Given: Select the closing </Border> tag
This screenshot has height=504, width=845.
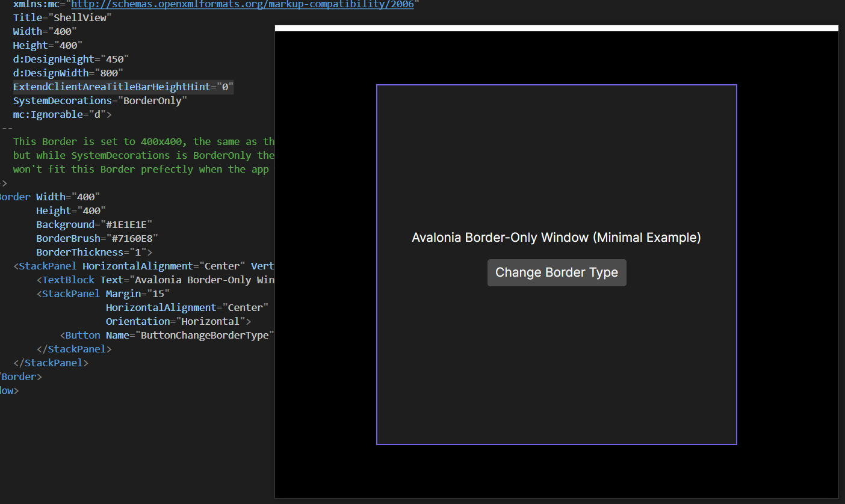Looking at the screenshot, I should (18, 376).
